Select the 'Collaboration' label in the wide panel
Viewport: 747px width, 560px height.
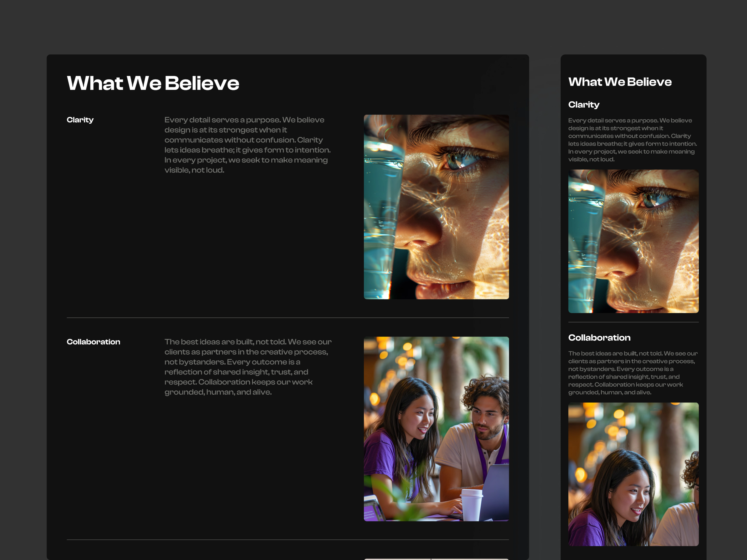[93, 342]
